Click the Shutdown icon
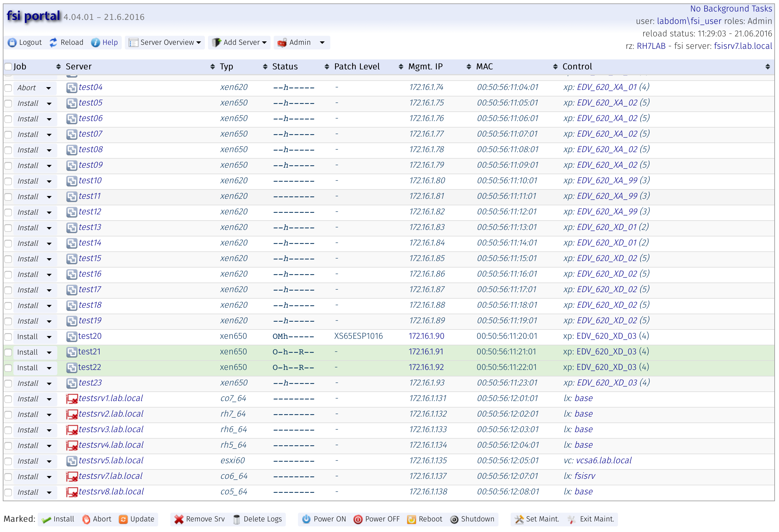The width and height of the screenshot is (779, 532). 454,520
